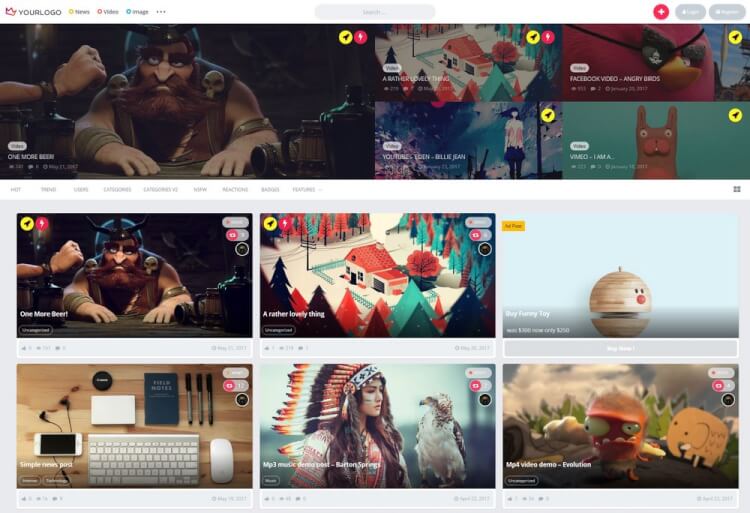Click the red reaction counter on One More Beer! card

coord(237,235)
